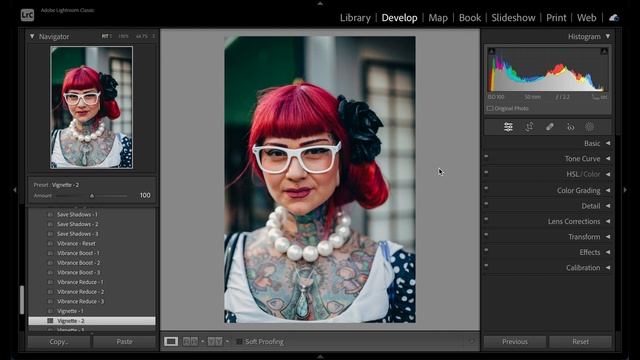Click the shadow clipping indicator in histogram

click(x=491, y=51)
